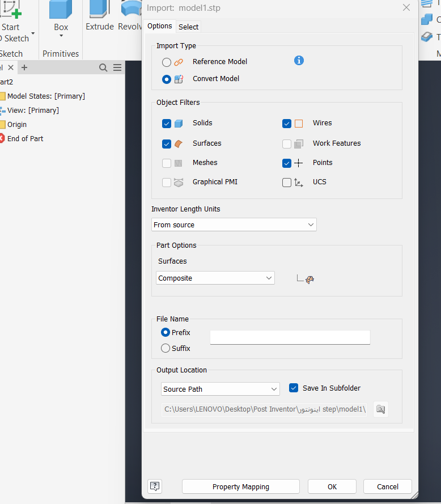Screen dimensions: 441x504
Task: Select End of Part tree item
Action: [x=25, y=138]
